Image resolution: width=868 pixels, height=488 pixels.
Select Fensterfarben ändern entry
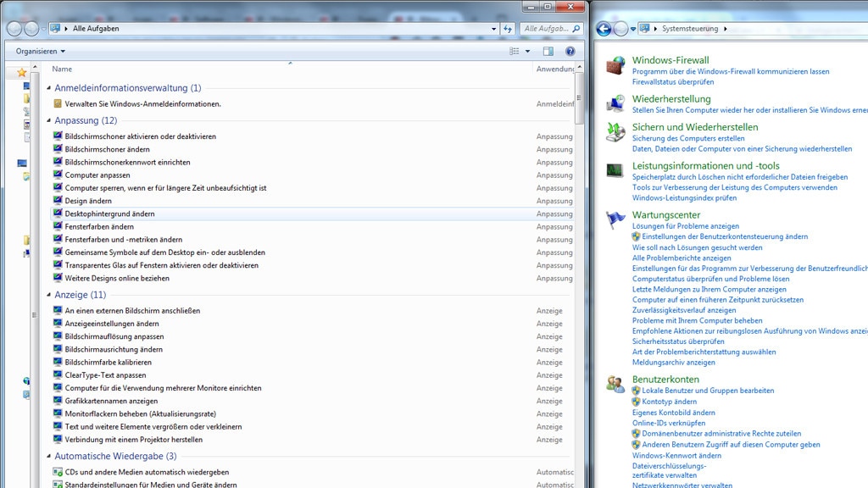click(99, 226)
